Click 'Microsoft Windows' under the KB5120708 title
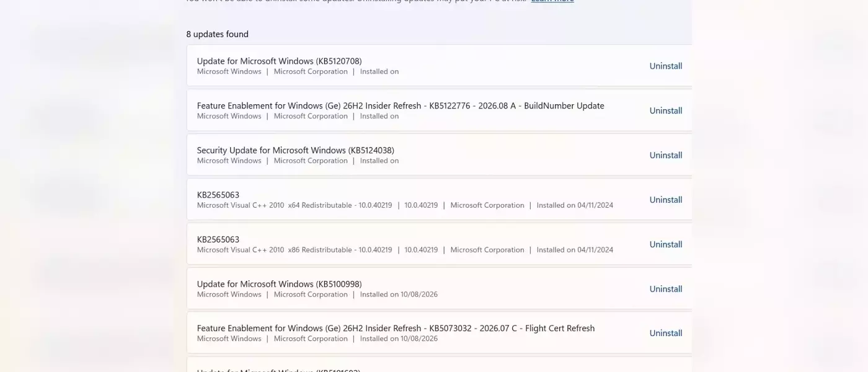The image size is (868, 372). [x=229, y=71]
